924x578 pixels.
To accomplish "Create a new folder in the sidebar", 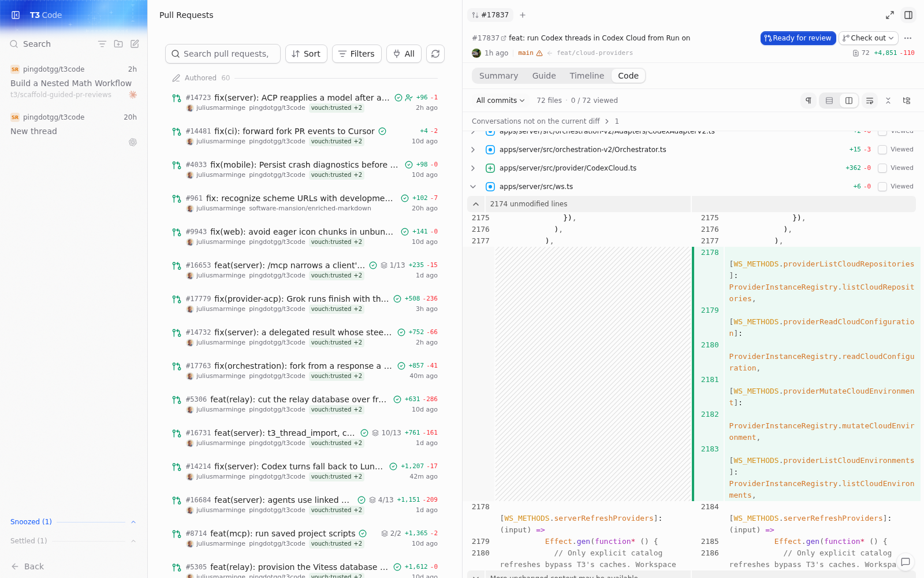I will pyautogui.click(x=118, y=44).
